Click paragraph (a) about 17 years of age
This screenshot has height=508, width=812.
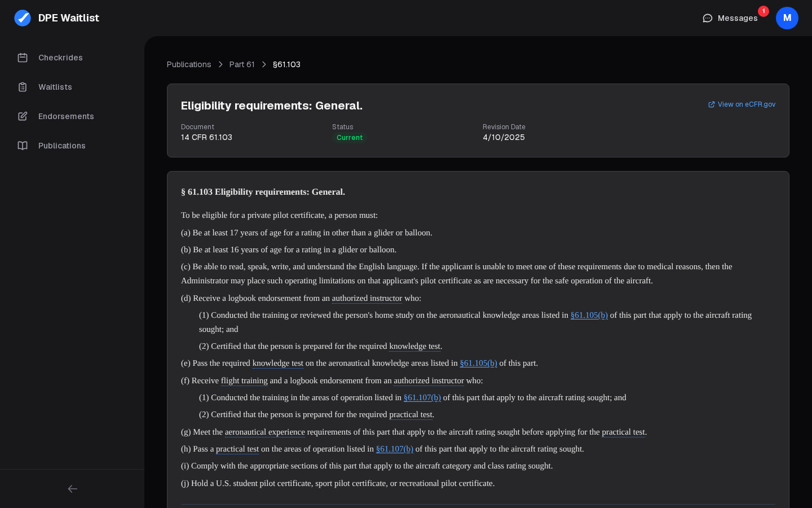(307, 233)
